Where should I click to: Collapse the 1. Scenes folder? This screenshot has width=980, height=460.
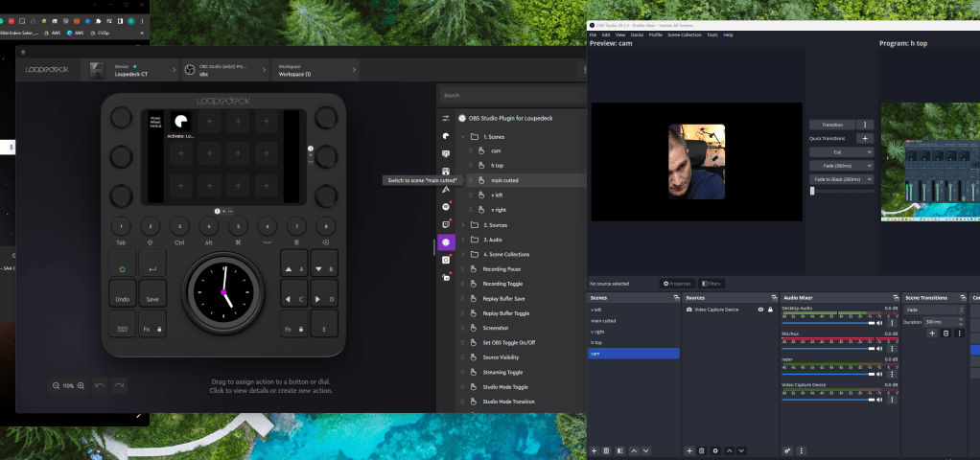click(x=463, y=136)
